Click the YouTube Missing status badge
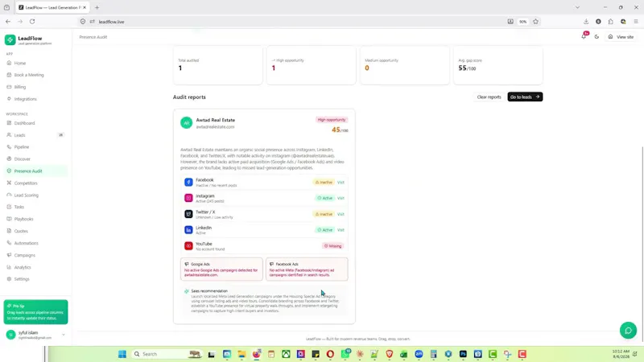 pos(332,246)
